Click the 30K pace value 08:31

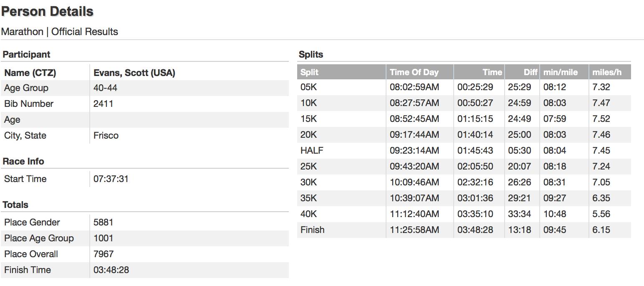point(554,182)
